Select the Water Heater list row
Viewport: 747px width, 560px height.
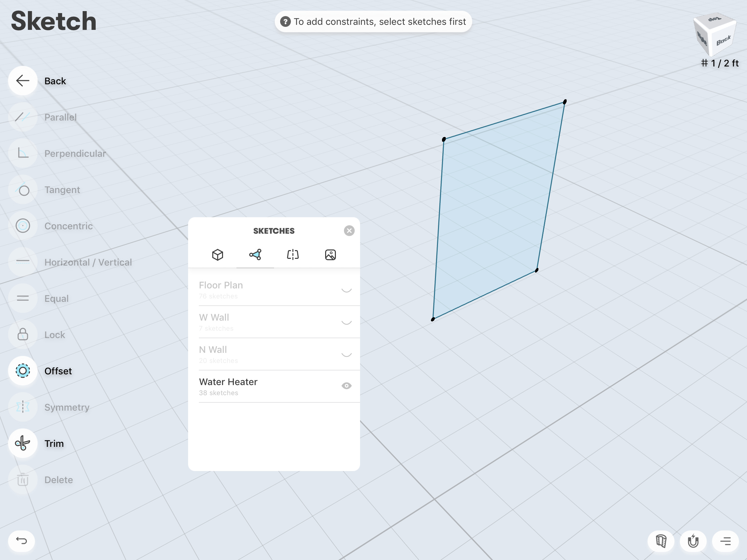click(274, 386)
